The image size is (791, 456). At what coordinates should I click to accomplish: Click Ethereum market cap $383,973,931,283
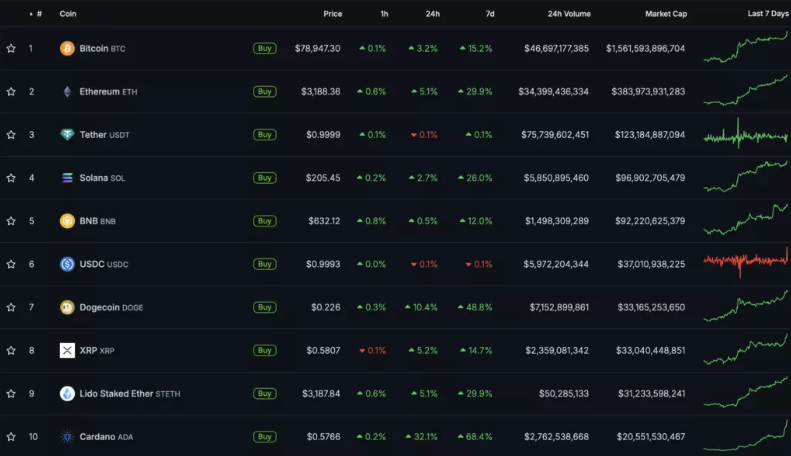click(x=648, y=91)
